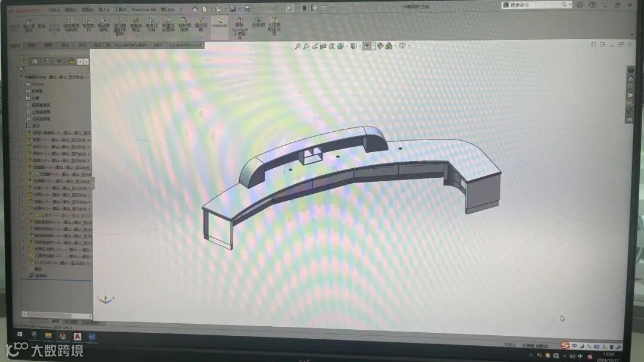Open the 文件 (File) menu

[x=54, y=10]
